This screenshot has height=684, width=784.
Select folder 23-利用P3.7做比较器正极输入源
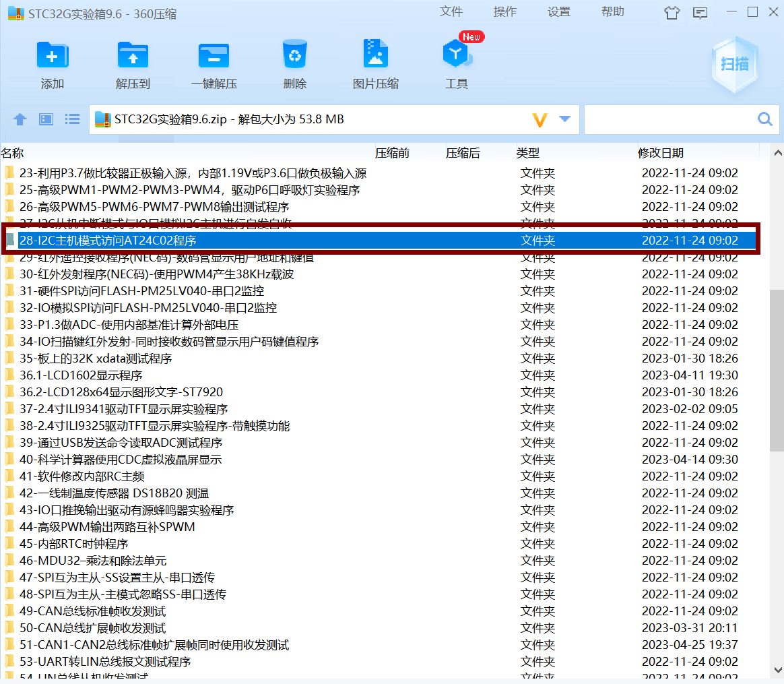193,173
